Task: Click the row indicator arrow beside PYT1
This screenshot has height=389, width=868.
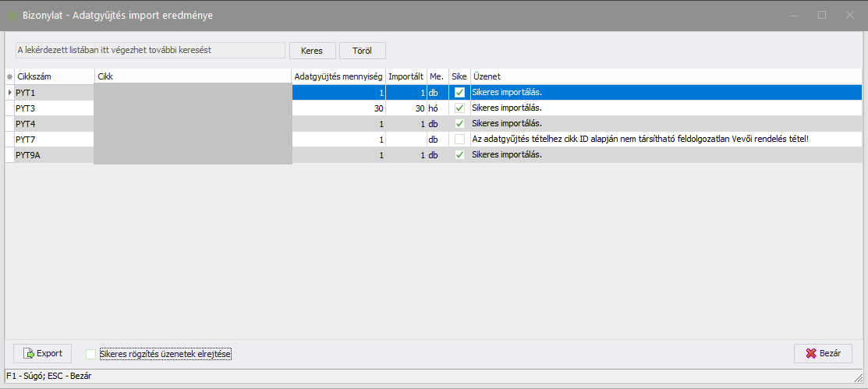Action: pos(9,93)
